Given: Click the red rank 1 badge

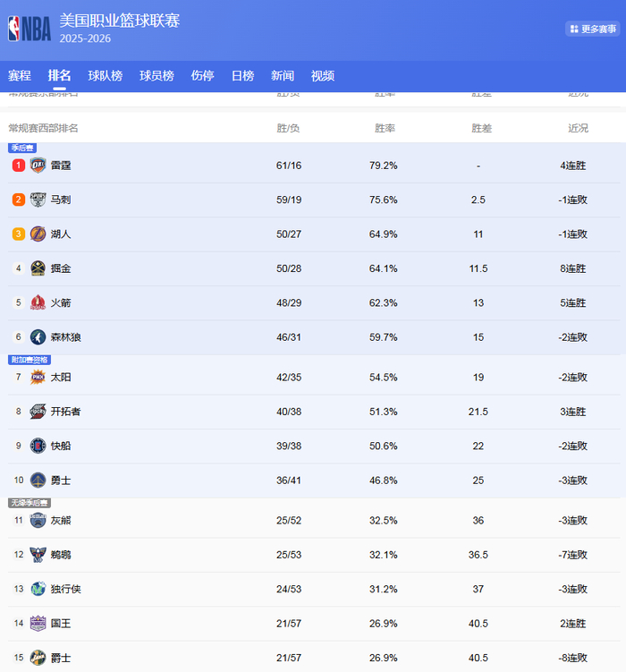Looking at the screenshot, I should pyautogui.click(x=19, y=166).
